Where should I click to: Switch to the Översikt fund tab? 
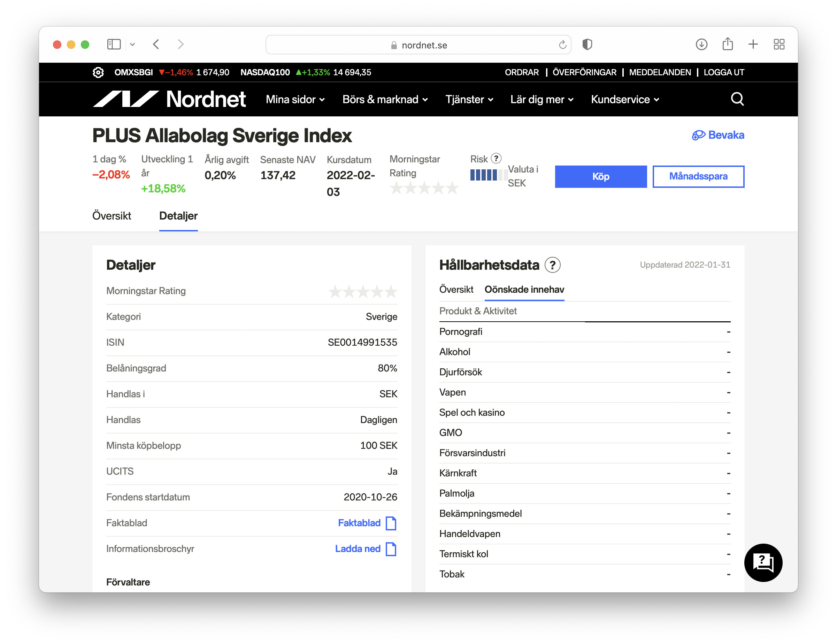[x=112, y=216]
